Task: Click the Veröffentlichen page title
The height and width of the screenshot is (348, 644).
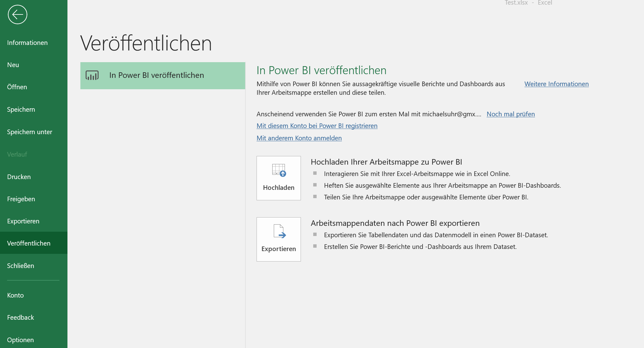Action: click(146, 43)
